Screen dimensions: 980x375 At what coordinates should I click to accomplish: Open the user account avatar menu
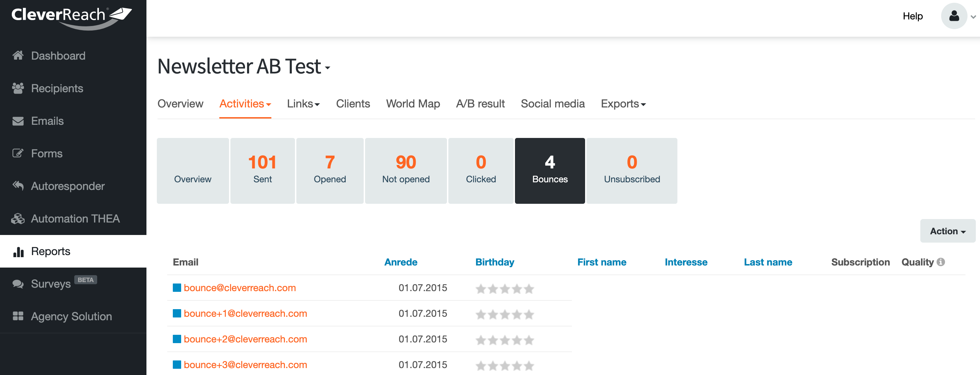[954, 16]
